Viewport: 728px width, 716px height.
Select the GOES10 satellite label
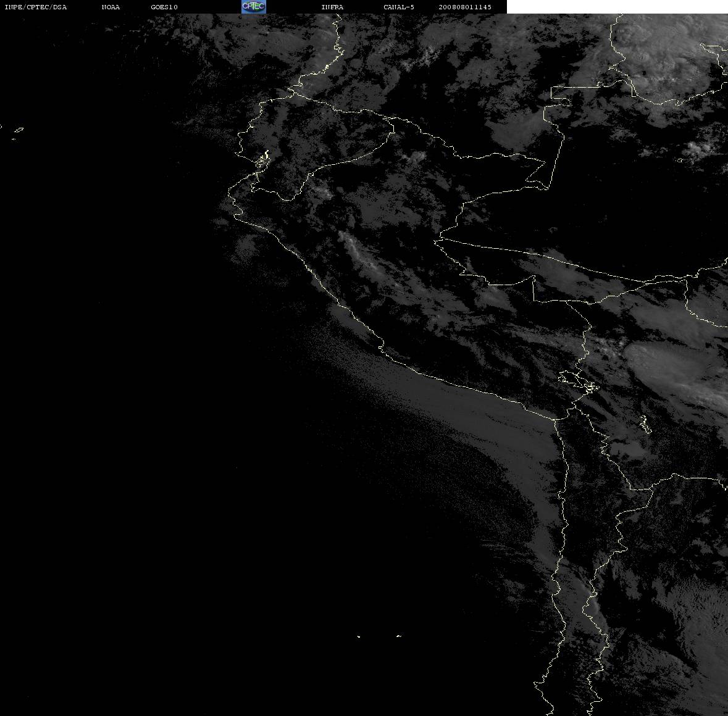click(x=164, y=7)
